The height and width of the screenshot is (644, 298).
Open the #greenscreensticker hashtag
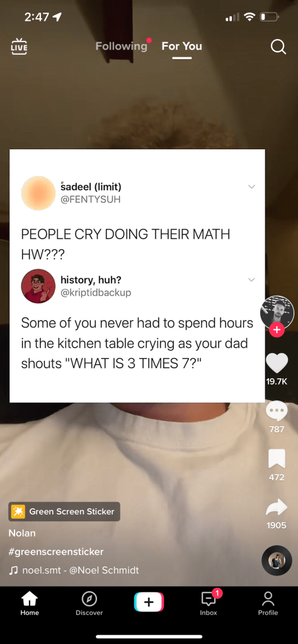tap(56, 551)
